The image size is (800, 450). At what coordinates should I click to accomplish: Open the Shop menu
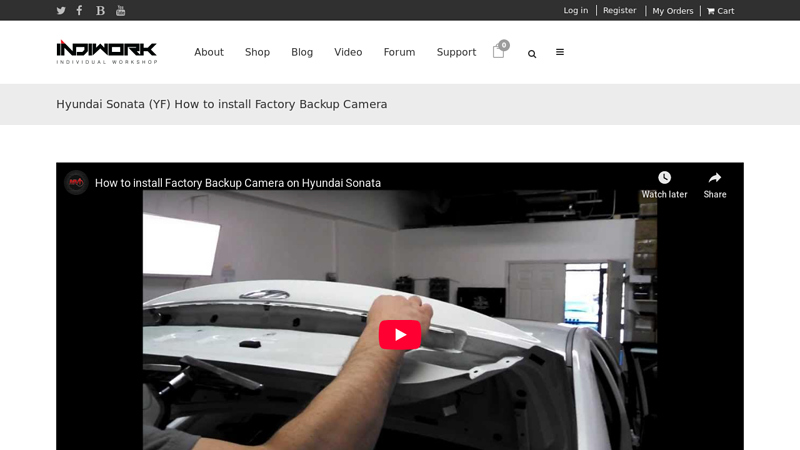257,52
